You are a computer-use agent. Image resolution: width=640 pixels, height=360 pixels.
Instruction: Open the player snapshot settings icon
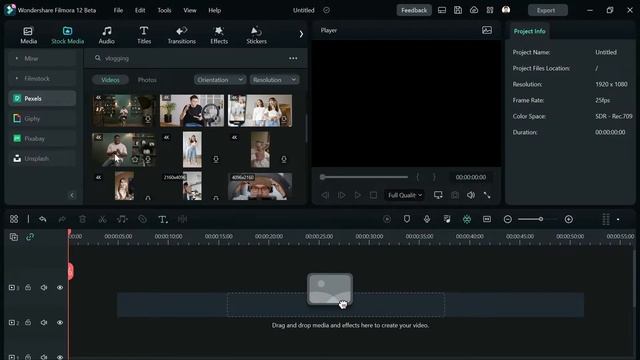(487, 30)
